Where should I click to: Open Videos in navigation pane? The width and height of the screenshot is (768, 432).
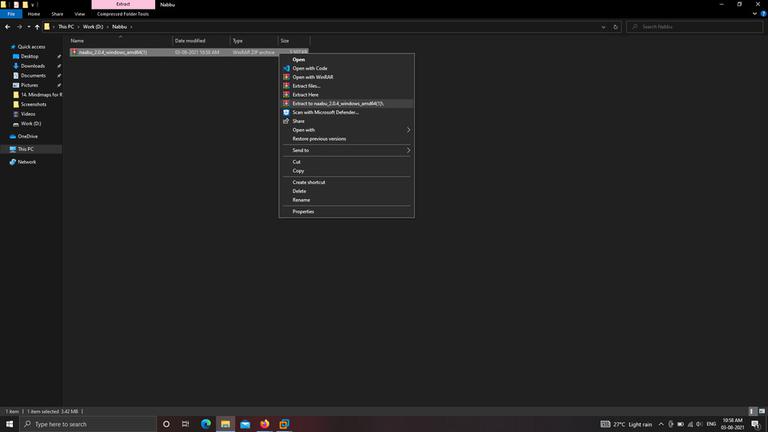[27, 114]
